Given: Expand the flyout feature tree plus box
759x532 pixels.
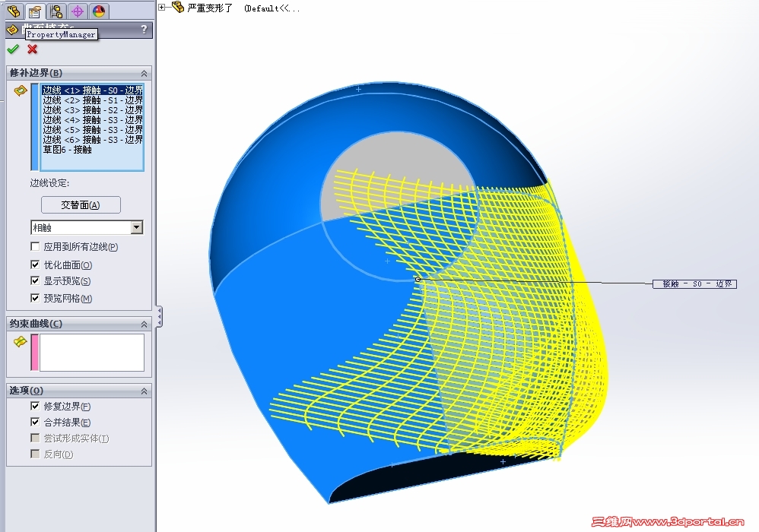Looking at the screenshot, I should [162, 8].
